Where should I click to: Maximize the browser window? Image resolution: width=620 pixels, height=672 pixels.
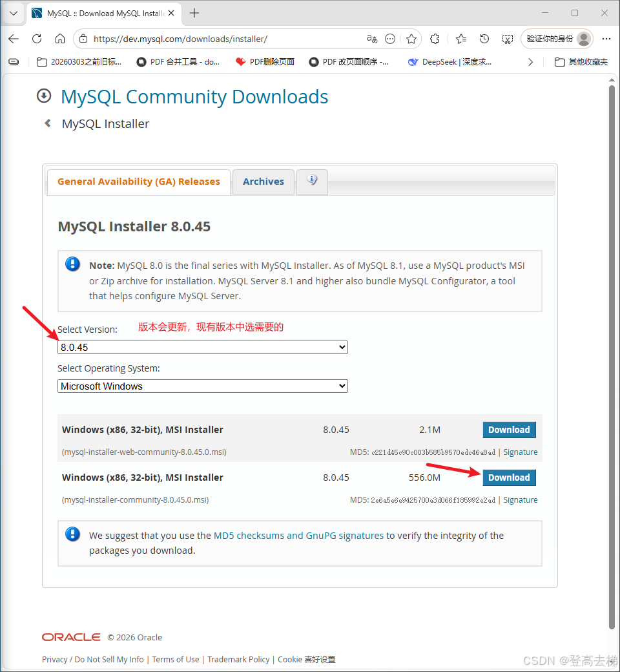pyautogui.click(x=575, y=14)
